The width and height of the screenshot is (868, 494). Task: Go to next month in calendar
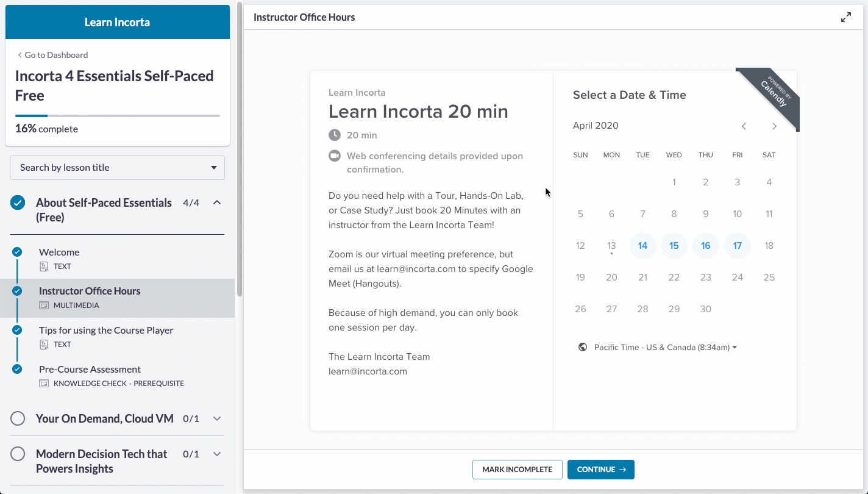point(775,126)
